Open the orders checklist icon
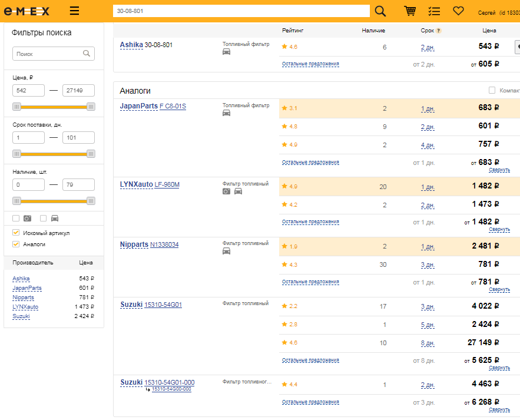 434,11
